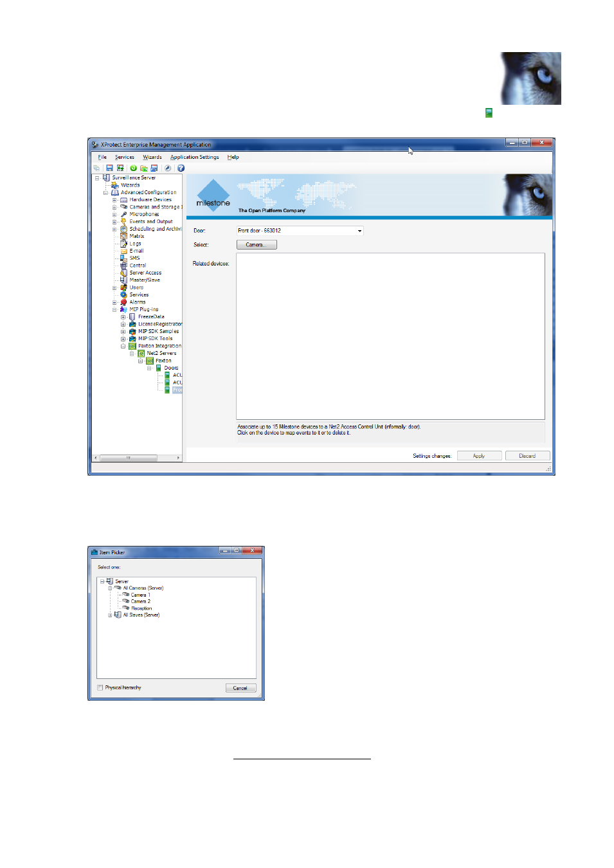Select the Paxton Integration node

point(159,347)
